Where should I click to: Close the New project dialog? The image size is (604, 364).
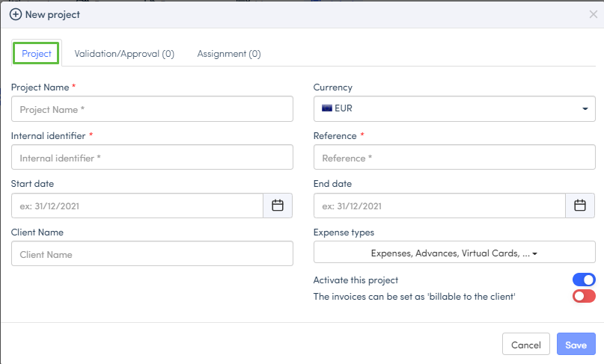pos(594,14)
